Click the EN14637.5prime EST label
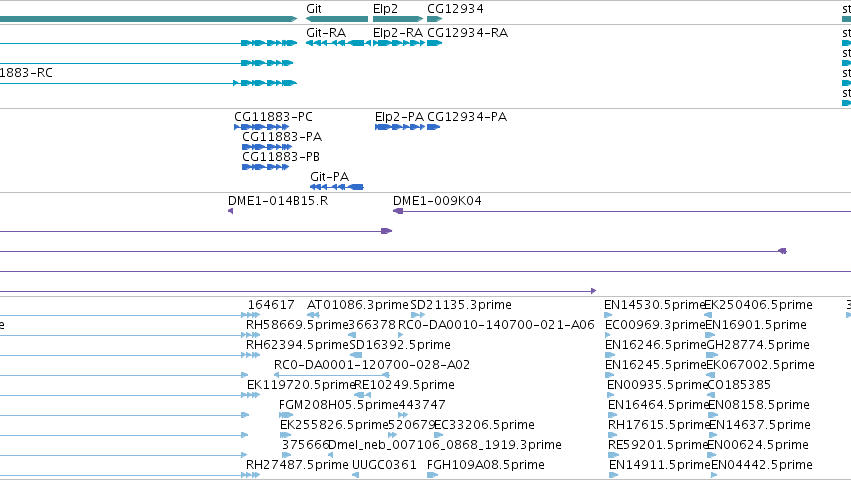The width and height of the screenshot is (851, 480). point(760,425)
